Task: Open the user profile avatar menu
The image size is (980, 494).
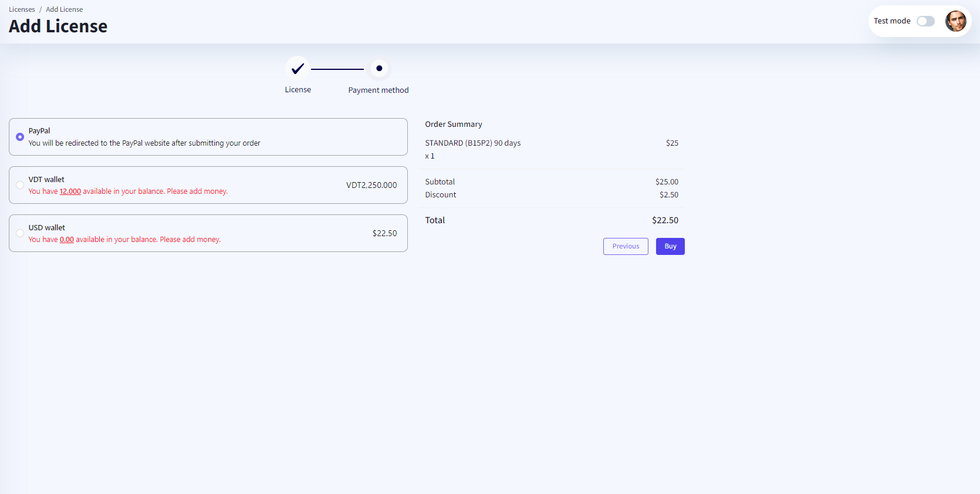Action: coord(955,21)
